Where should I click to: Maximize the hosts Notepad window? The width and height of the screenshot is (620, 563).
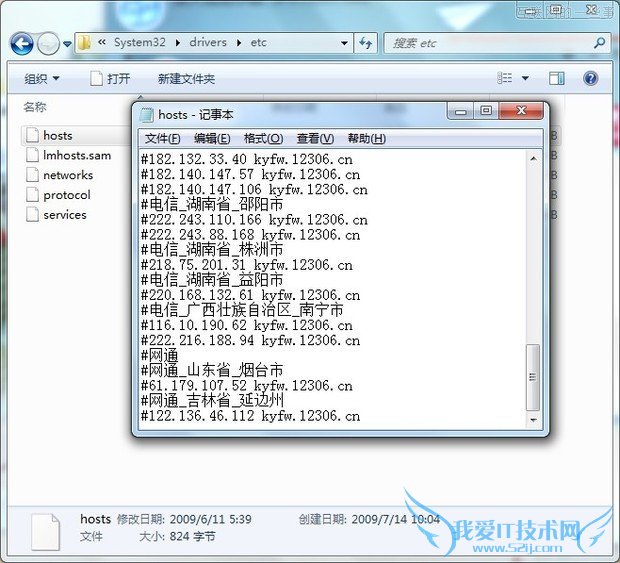[x=486, y=111]
